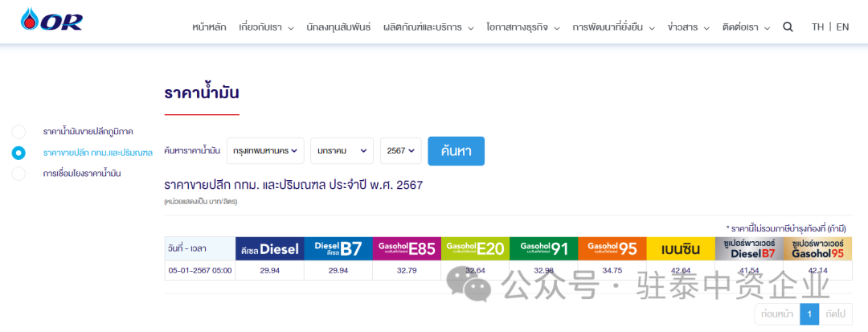Click ซูเปอร์พาวเวอร์ Diesel B7 badge
The width and height of the screenshot is (868, 332).
point(749,249)
